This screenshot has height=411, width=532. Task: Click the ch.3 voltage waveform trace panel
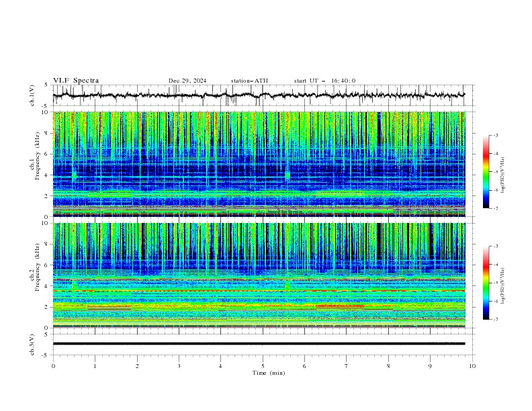coord(263,345)
